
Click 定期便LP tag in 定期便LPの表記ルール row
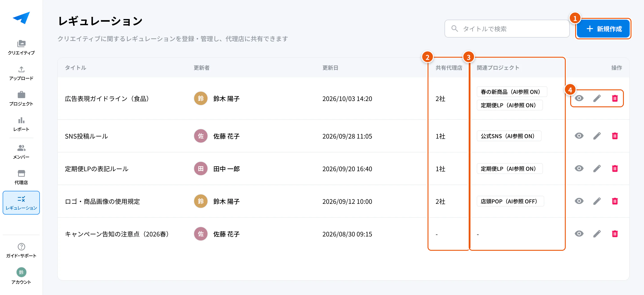pos(510,169)
